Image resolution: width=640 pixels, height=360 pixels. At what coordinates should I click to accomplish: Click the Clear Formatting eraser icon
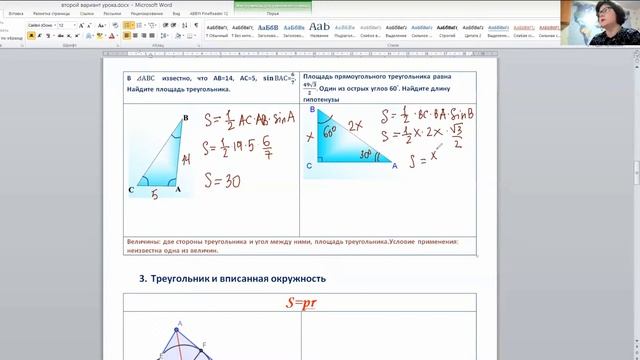pos(116,25)
